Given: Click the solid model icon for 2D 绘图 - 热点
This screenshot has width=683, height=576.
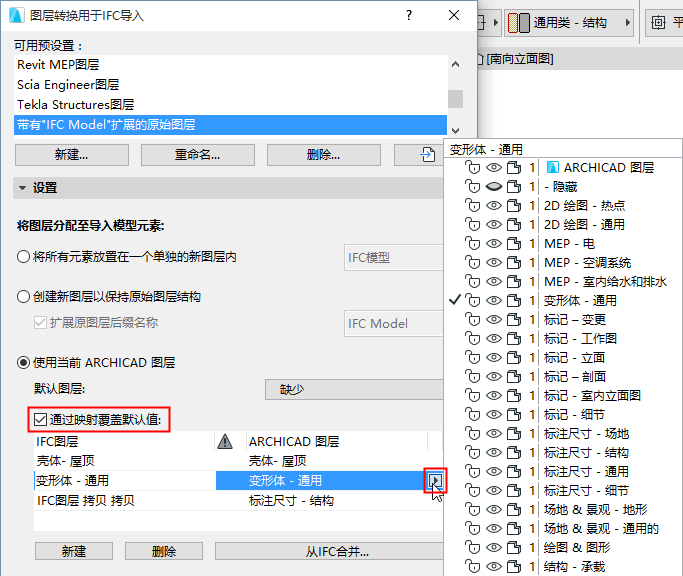Looking at the screenshot, I should [x=514, y=205].
